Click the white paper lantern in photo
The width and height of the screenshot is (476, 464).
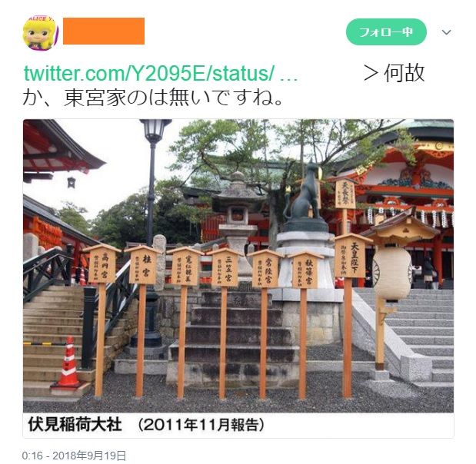coord(392,273)
